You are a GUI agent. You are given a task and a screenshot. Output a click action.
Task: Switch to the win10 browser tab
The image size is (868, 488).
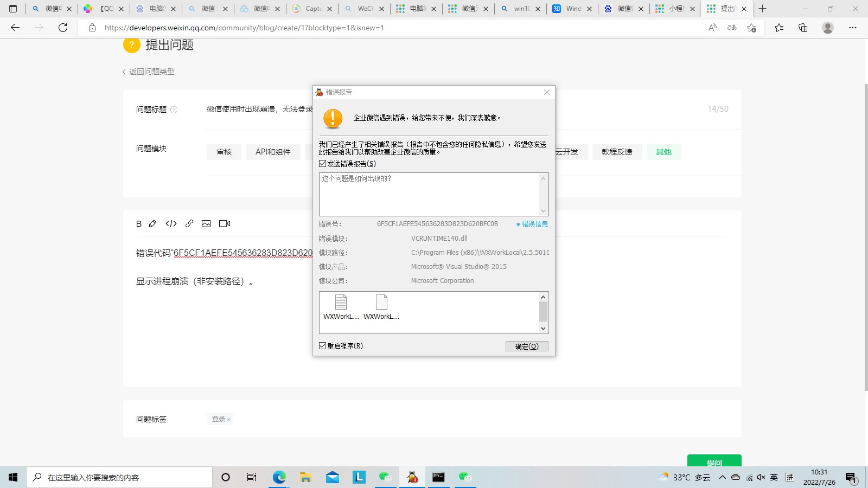520,9
